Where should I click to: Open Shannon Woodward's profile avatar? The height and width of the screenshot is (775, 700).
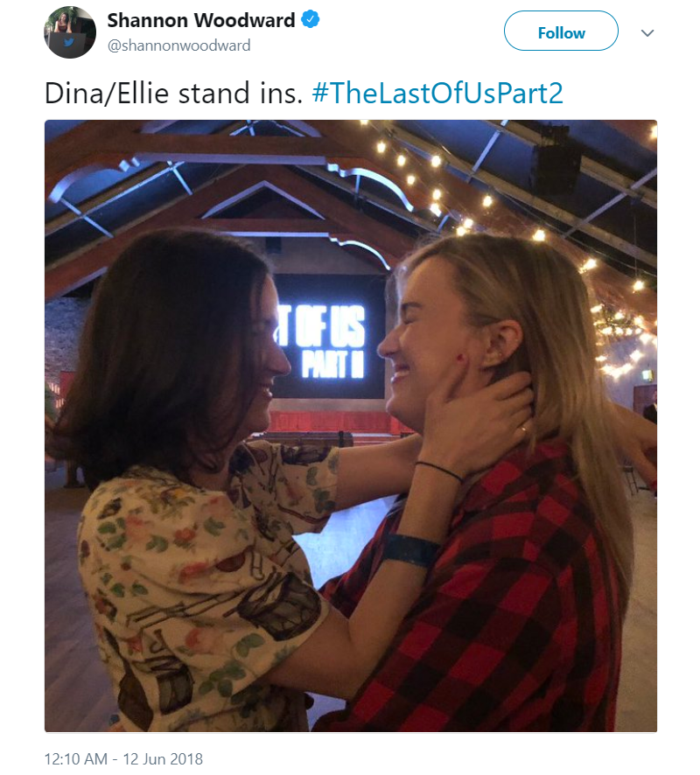click(70, 32)
